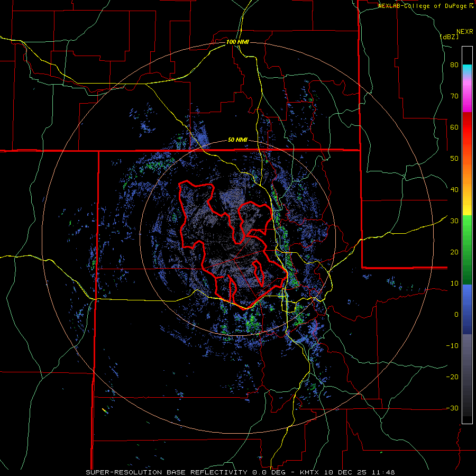This screenshot has height=476, width=476.
Task: Click the -20 value on the dBZ scale
Action: [x=452, y=377]
